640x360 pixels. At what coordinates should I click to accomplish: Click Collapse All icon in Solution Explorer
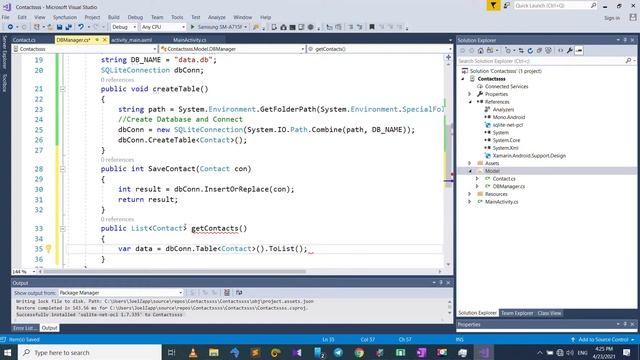539,51
